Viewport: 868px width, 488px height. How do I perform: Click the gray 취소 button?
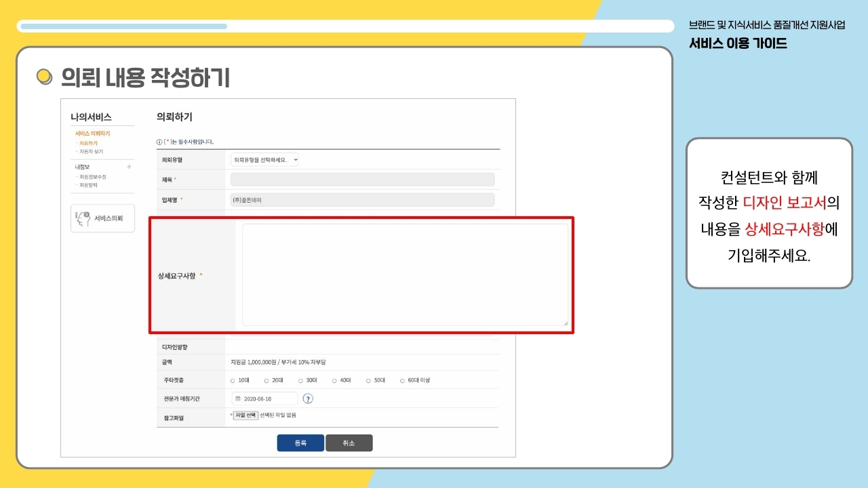point(349,443)
